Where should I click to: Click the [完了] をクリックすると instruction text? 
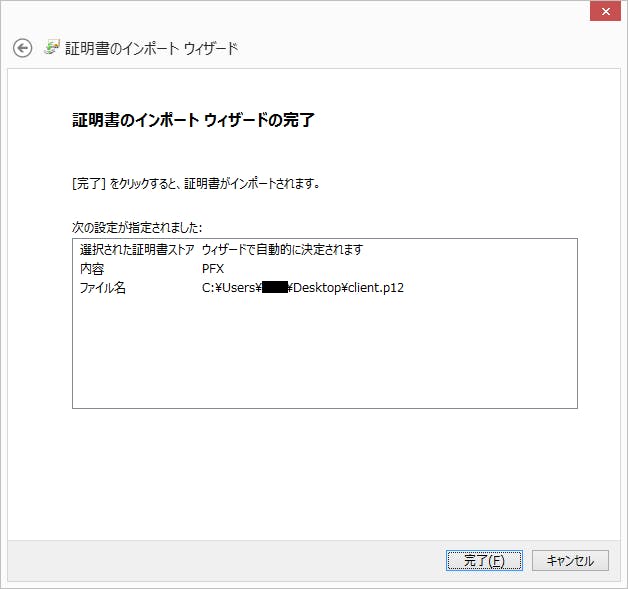(196, 184)
